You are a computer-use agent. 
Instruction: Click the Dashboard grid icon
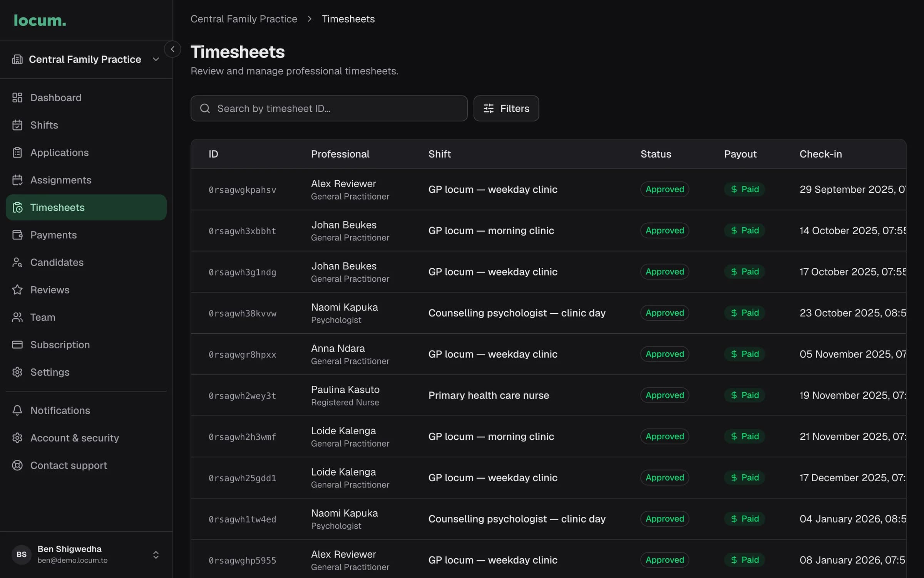click(x=17, y=97)
